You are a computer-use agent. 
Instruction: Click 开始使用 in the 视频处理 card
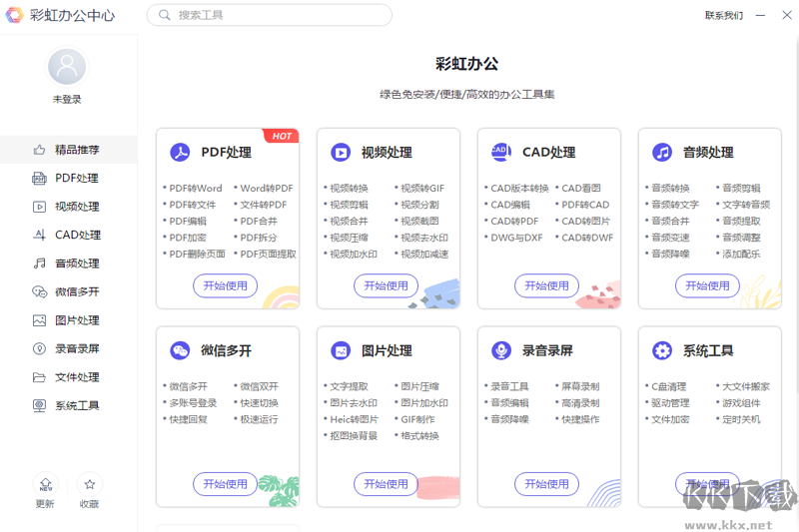[386, 285]
